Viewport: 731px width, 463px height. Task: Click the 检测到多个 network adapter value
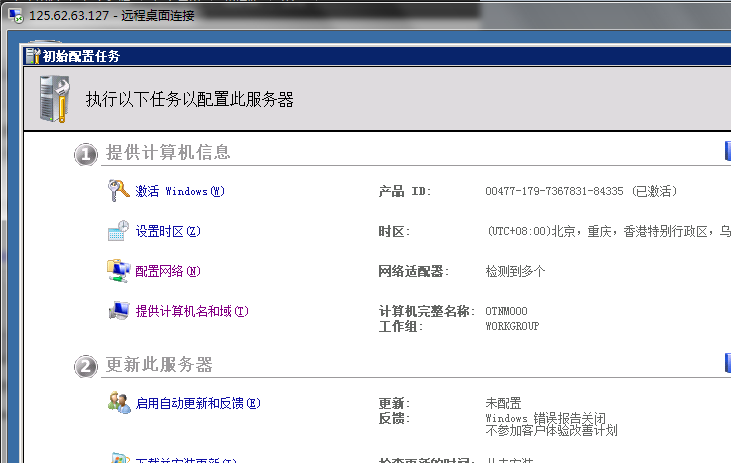click(x=515, y=271)
